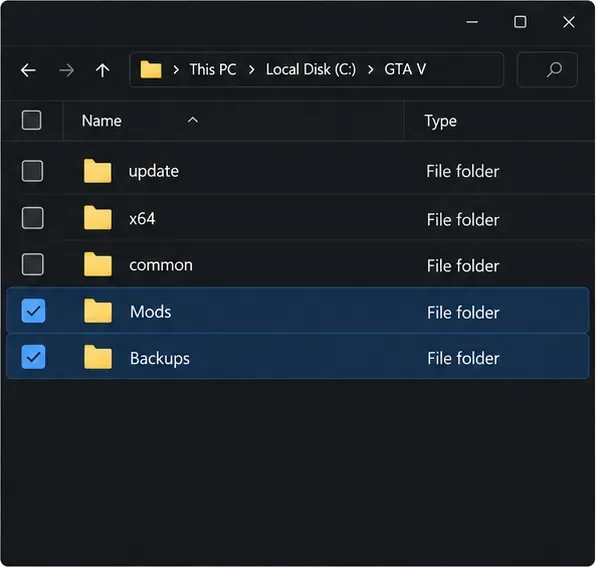This screenshot has width=596, height=567.
Task: Click 'File folder' type in update row
Action: (463, 171)
